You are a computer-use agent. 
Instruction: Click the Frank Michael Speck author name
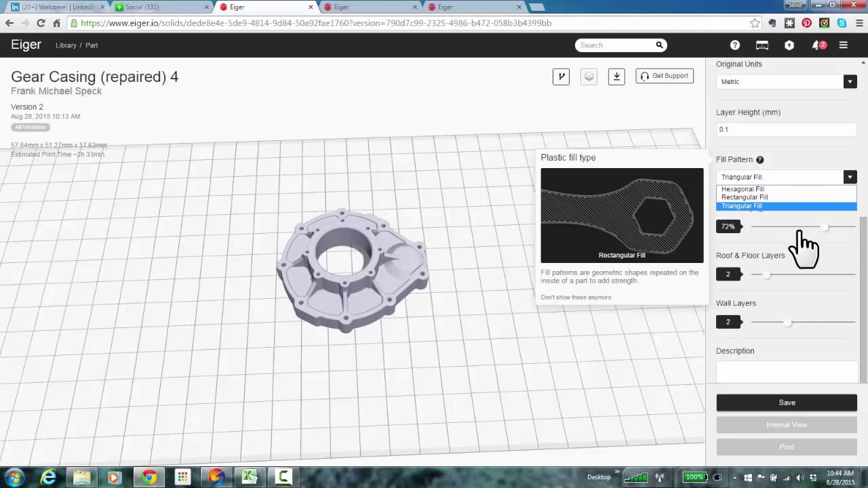(56, 91)
